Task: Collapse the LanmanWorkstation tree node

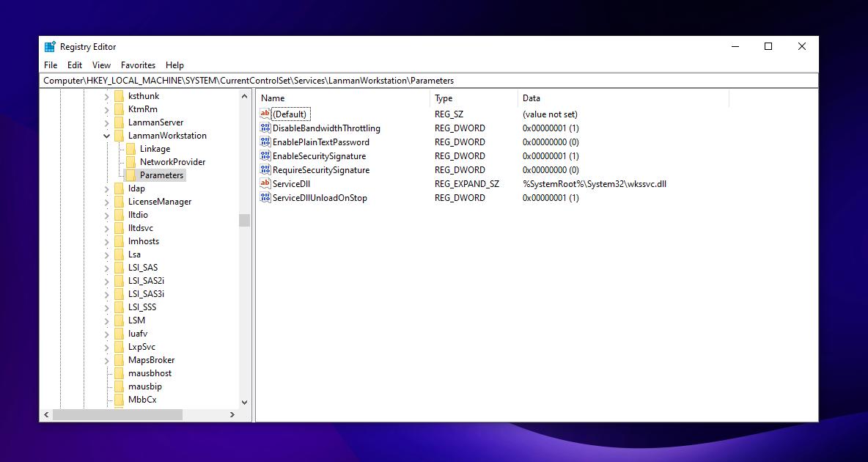Action: [x=107, y=136]
